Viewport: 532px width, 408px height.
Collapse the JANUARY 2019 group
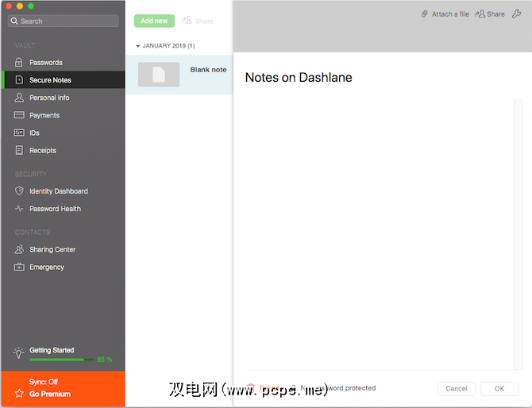point(137,46)
